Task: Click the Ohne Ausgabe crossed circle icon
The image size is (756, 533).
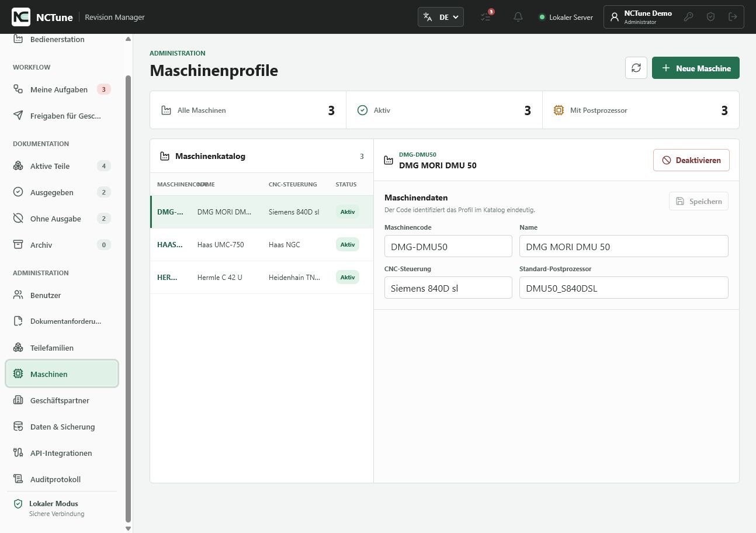Action: (x=18, y=219)
